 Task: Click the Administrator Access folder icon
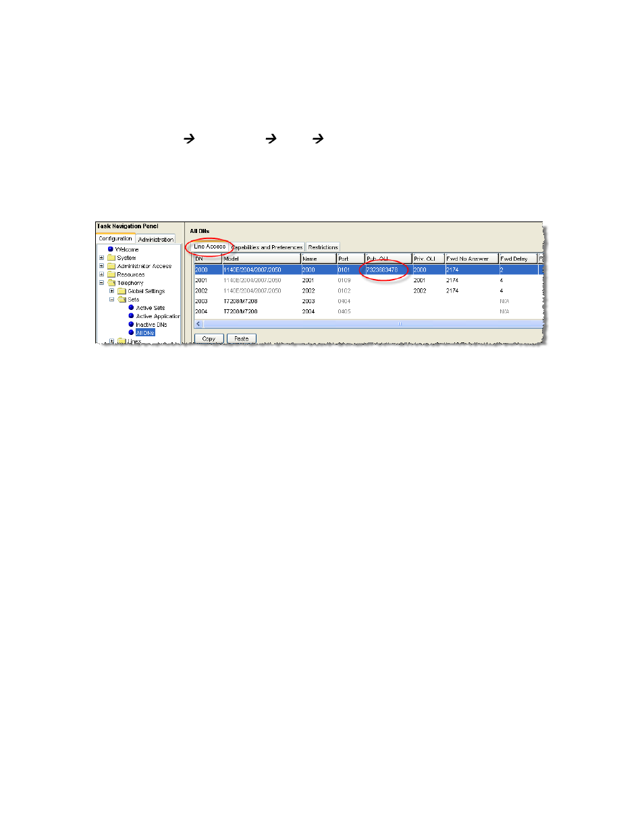(x=111, y=266)
